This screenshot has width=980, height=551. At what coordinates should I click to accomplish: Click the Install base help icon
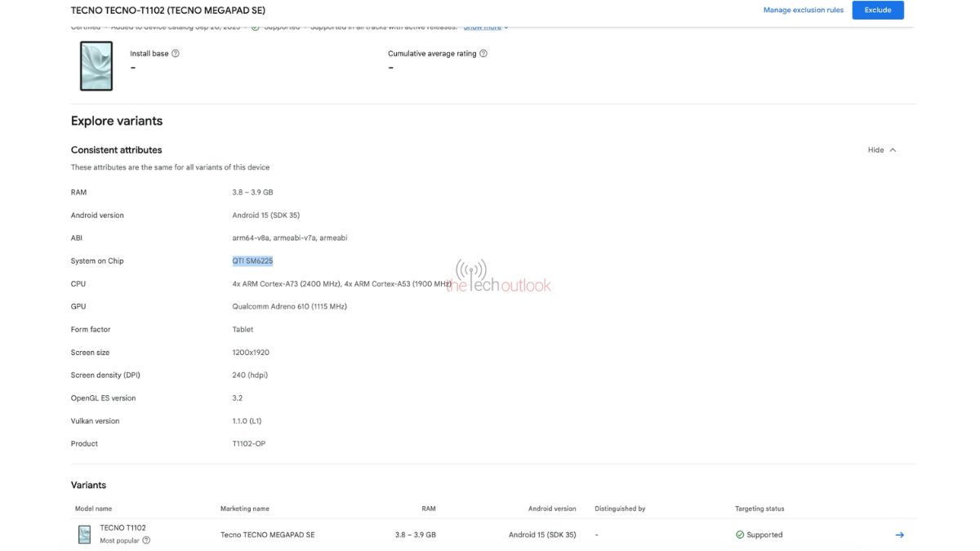176,54
